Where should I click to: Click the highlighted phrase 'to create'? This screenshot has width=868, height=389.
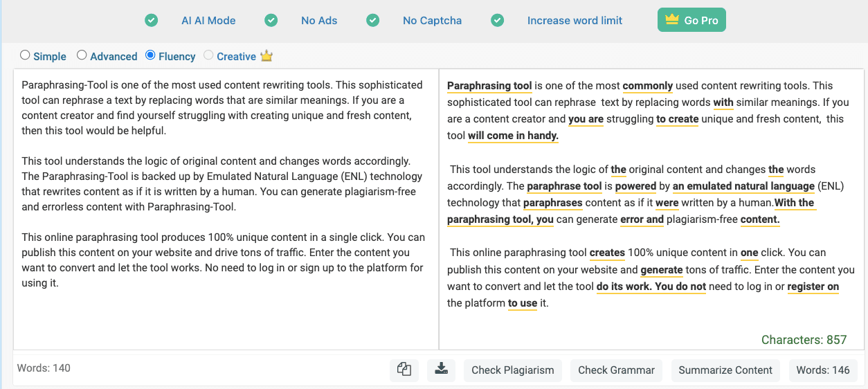678,119
